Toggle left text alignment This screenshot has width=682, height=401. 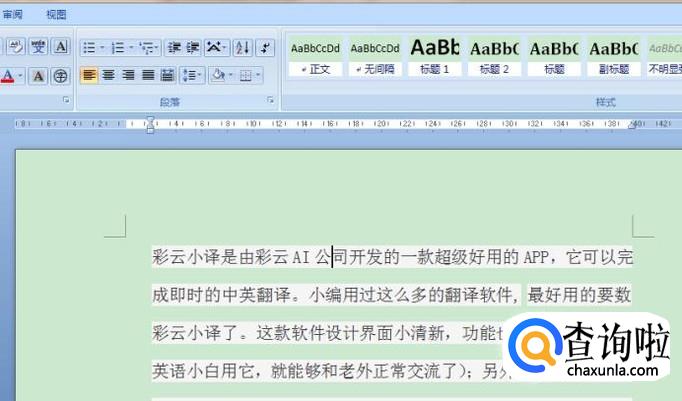[89, 75]
